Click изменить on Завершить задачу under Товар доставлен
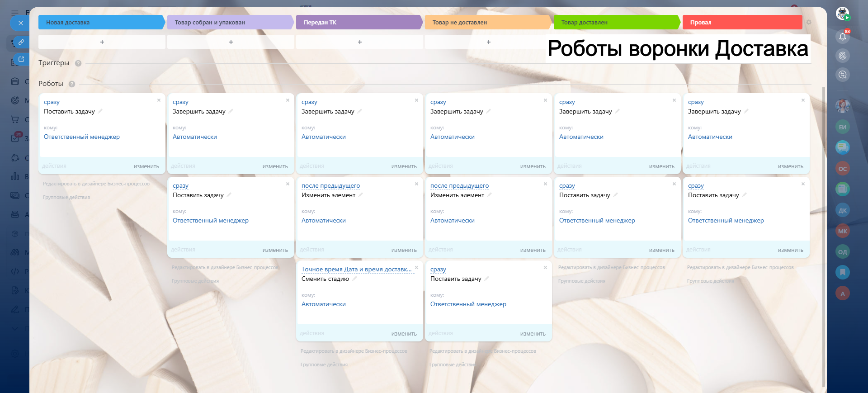The image size is (868, 393). pyautogui.click(x=662, y=166)
